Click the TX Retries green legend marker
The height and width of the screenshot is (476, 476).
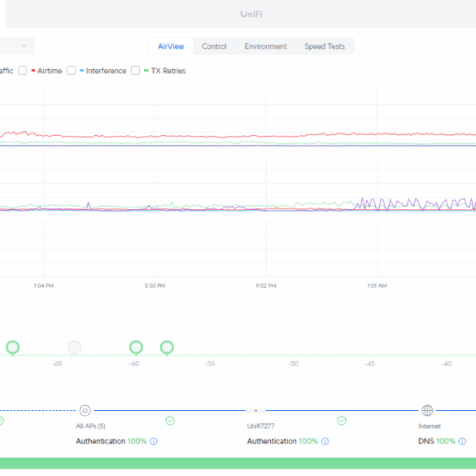coord(146,71)
